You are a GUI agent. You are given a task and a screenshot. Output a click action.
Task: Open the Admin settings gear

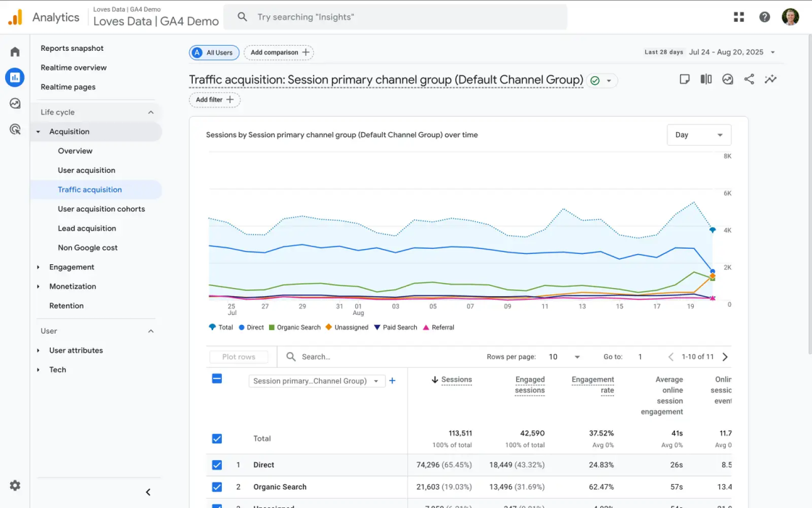[14, 486]
